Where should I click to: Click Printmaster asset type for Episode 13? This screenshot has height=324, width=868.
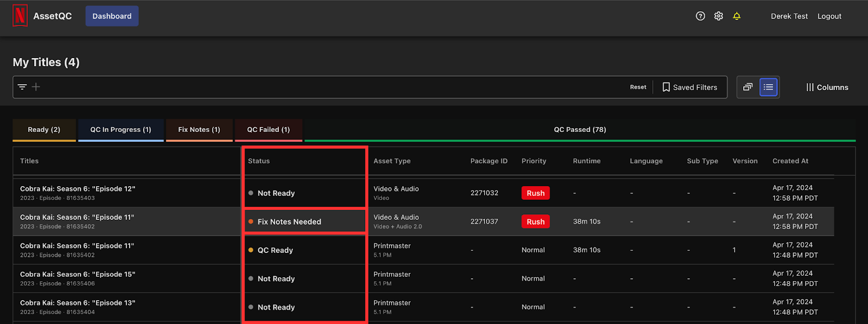pyautogui.click(x=392, y=303)
